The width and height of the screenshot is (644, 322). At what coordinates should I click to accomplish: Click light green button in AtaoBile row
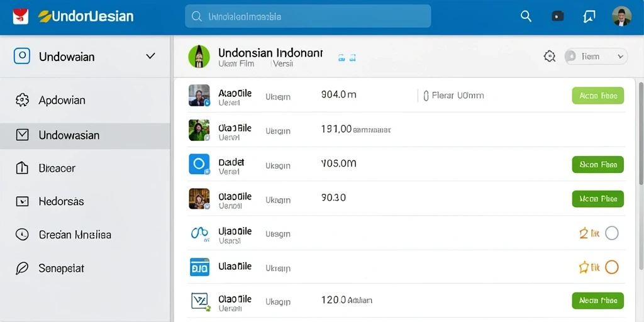597,96
